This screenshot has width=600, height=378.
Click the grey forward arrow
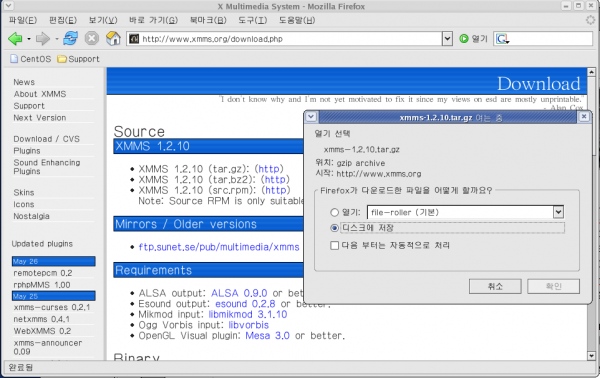42,39
